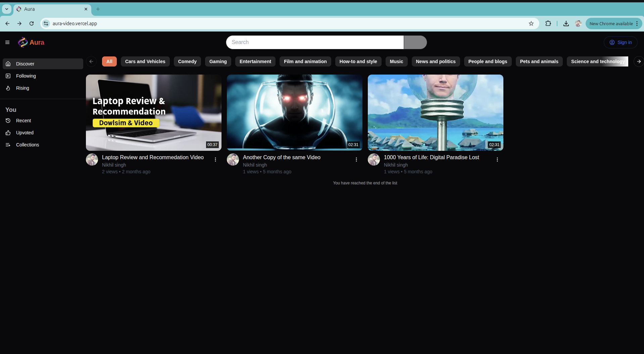Open options menu for Laptop Review video
644x354 pixels.
point(215,160)
